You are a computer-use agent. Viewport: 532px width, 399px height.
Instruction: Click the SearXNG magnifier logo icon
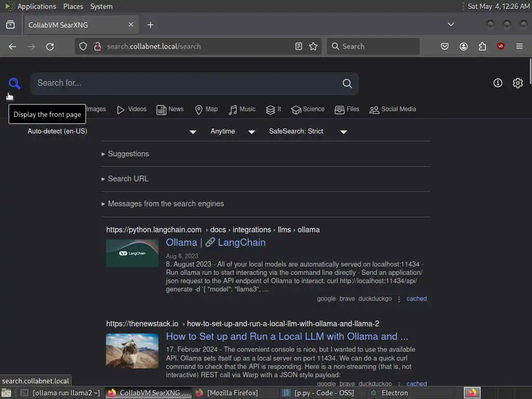click(15, 84)
